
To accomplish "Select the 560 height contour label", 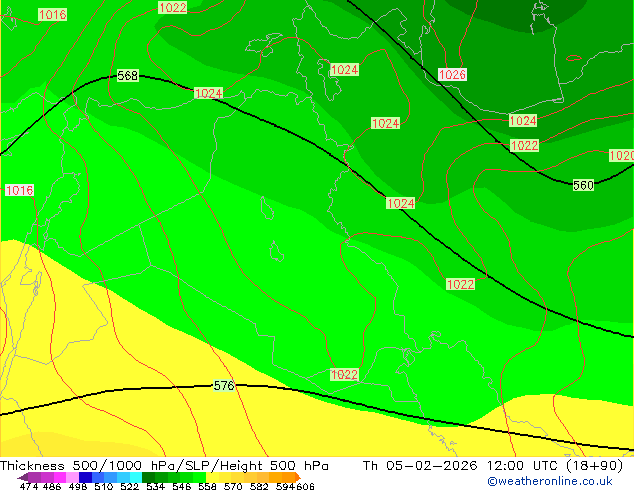I will tap(583, 185).
